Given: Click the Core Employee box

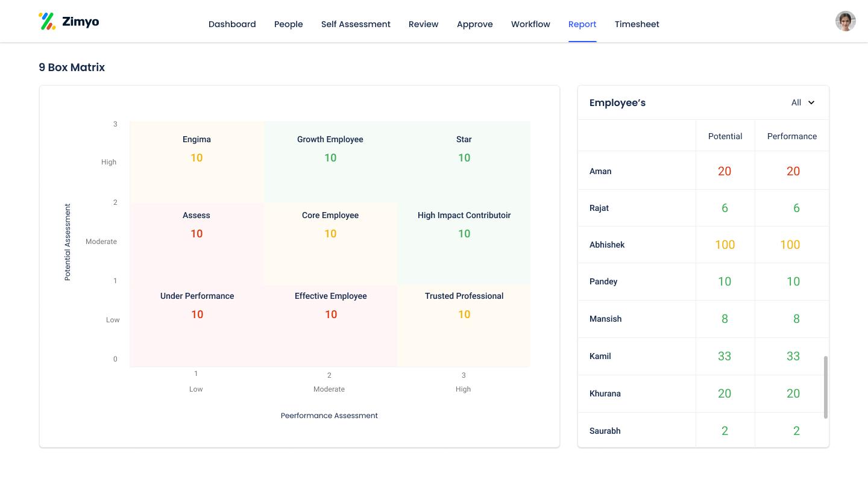Looking at the screenshot, I should tap(330, 243).
